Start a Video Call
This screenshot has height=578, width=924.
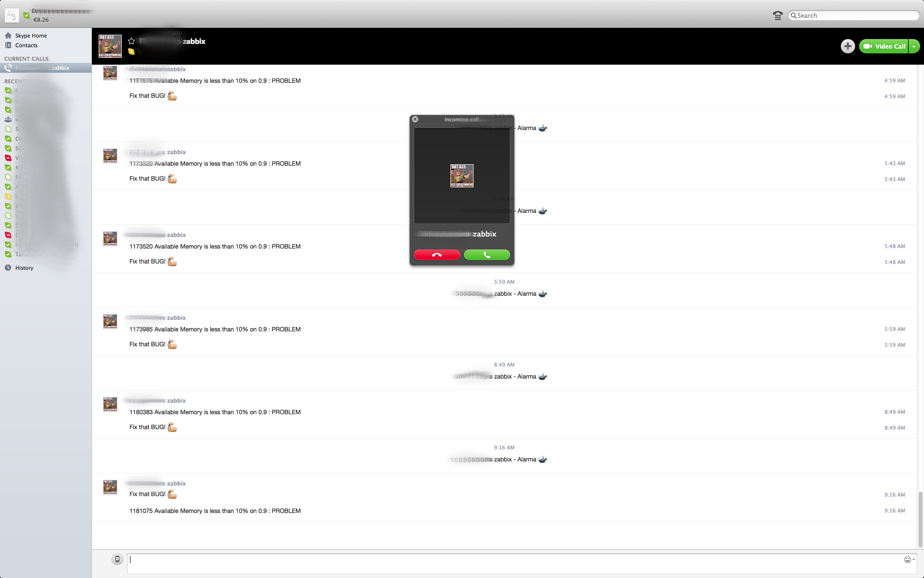[884, 46]
